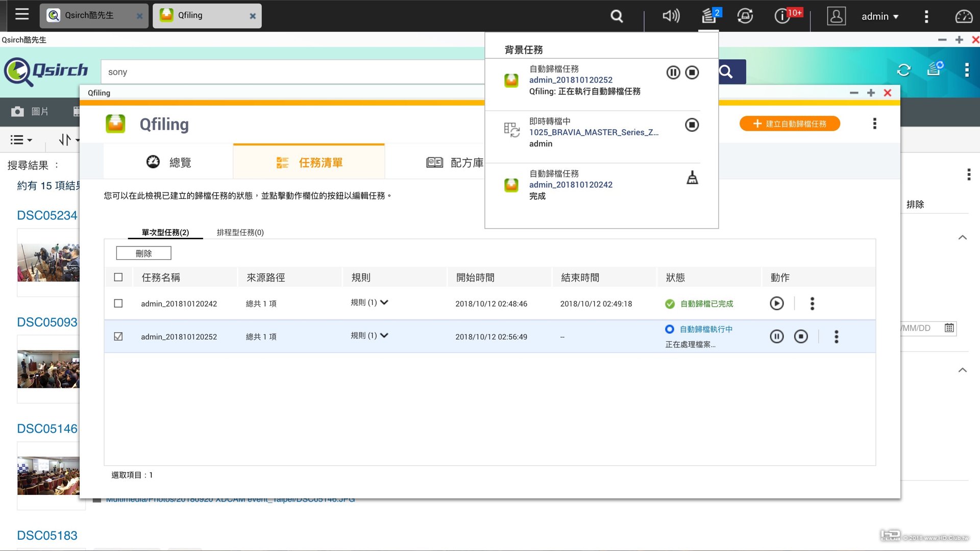The width and height of the screenshot is (980, 551).
Task: Expand the 規則 (1) dropdown for admin_201810120242
Action: click(384, 303)
